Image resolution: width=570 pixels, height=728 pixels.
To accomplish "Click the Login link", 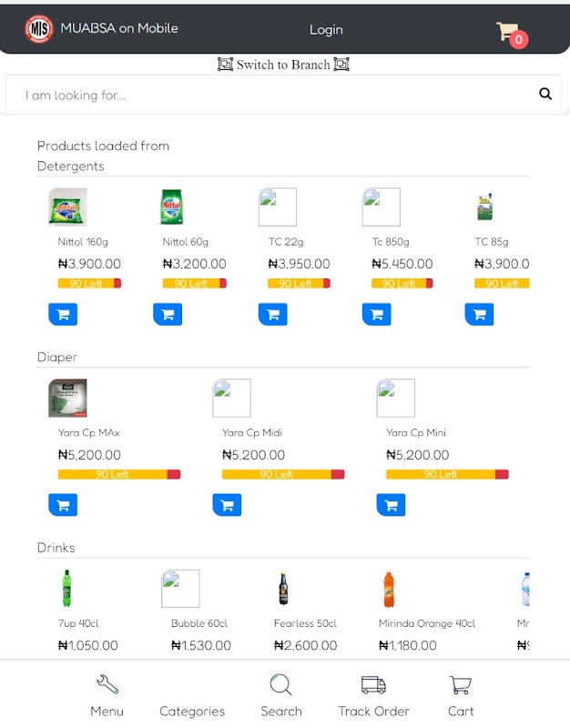I will pos(326,30).
